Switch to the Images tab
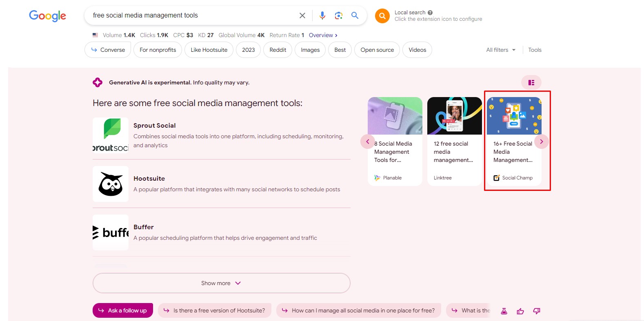Viewport: 644px width, 321px height. (310, 50)
